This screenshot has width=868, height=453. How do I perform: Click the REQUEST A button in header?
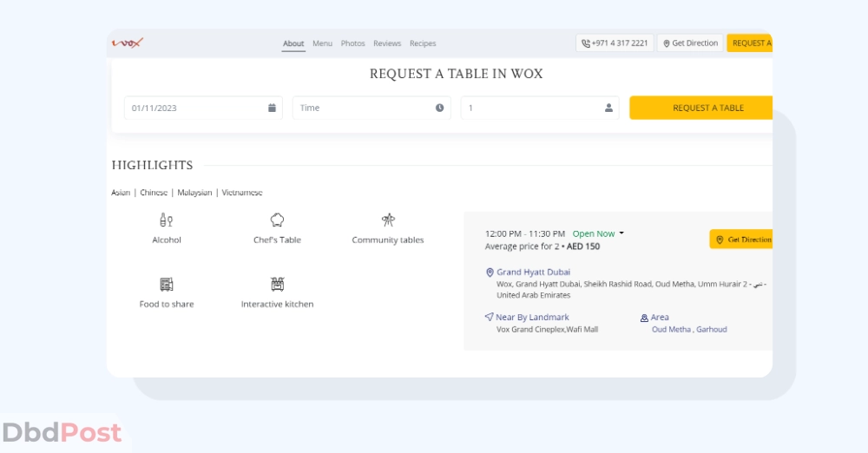tap(750, 43)
